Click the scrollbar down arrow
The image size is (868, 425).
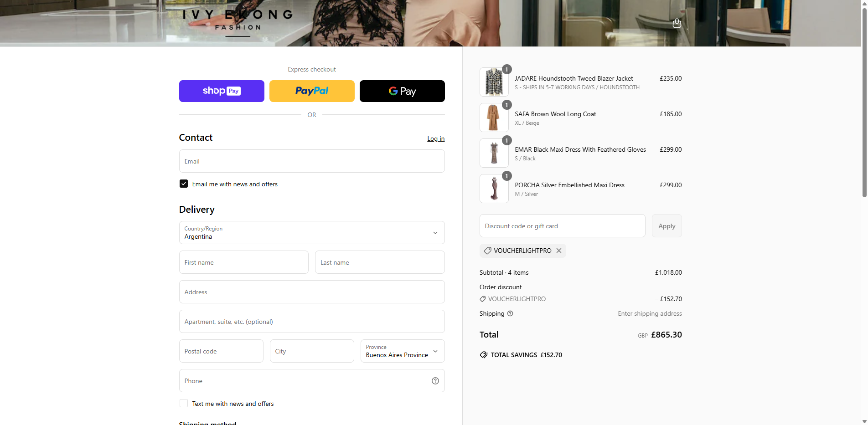click(x=864, y=421)
